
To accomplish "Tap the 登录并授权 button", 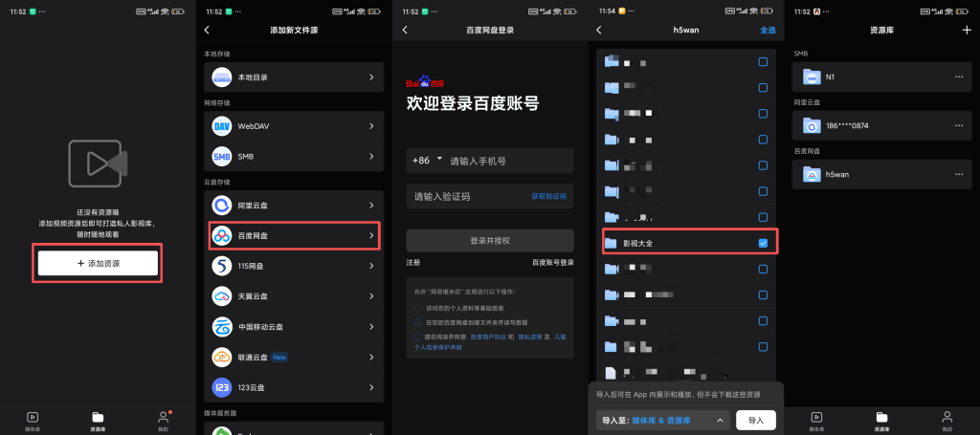I will click(490, 240).
